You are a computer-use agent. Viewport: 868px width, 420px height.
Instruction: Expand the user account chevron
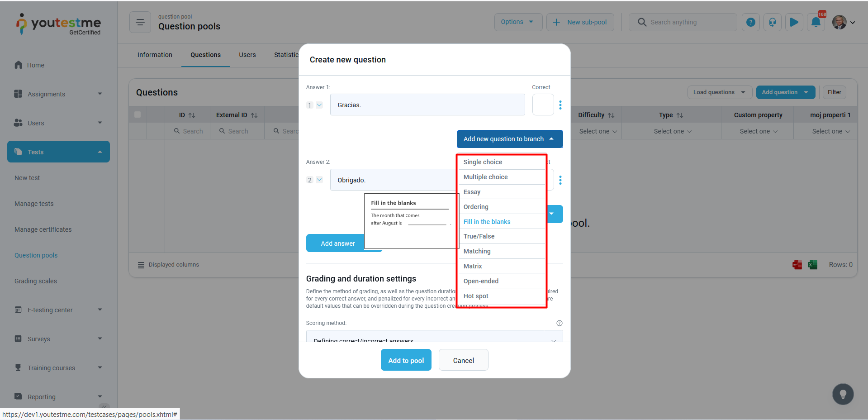pyautogui.click(x=853, y=22)
